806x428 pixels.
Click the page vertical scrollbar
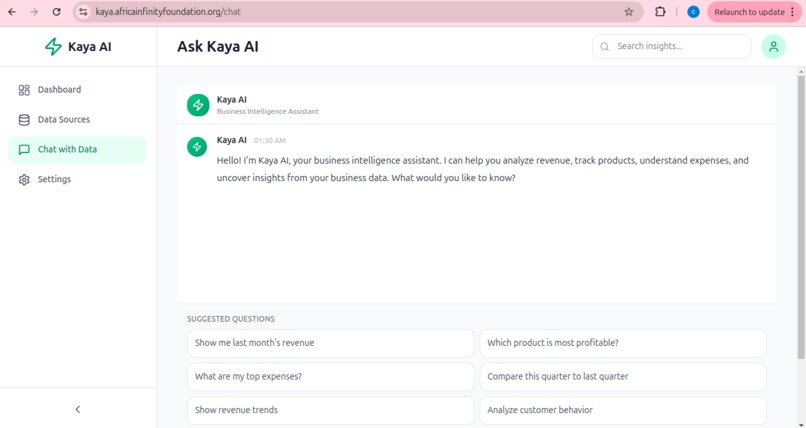coord(801,216)
